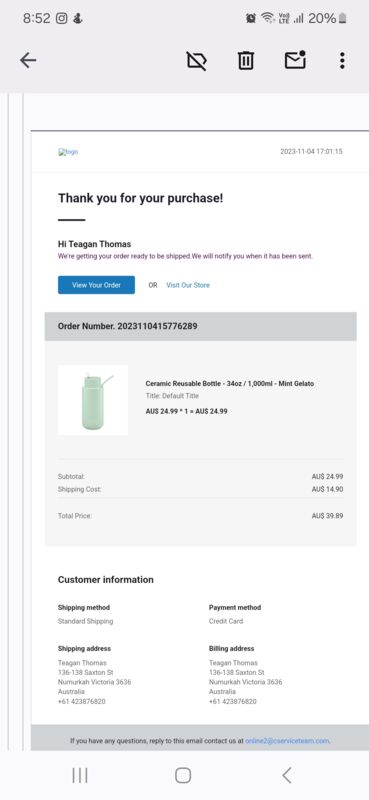
Task: Mark email as unread envelope icon
Action: [x=295, y=60]
